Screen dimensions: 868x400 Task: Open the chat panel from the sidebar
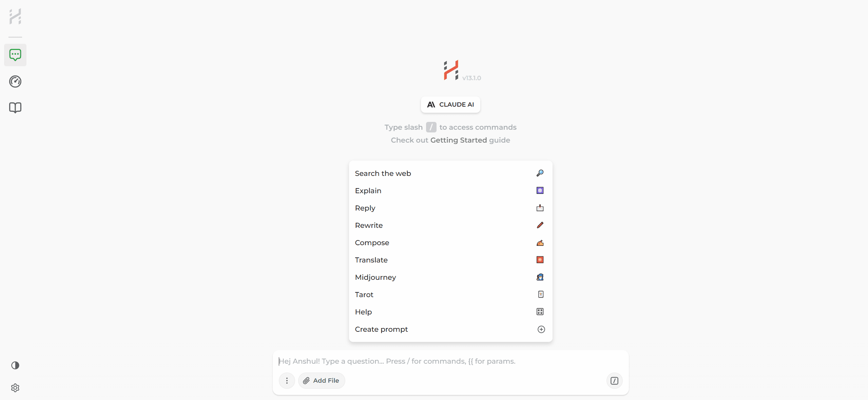tap(15, 54)
